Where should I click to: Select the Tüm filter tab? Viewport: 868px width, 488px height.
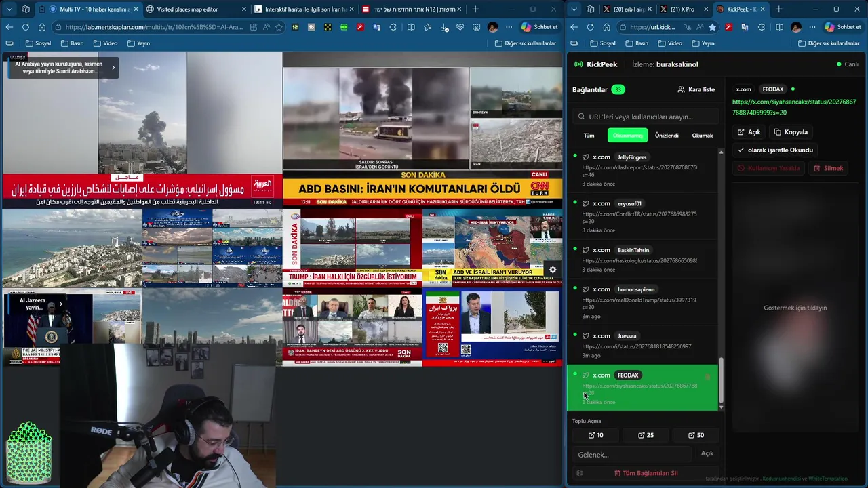point(589,135)
